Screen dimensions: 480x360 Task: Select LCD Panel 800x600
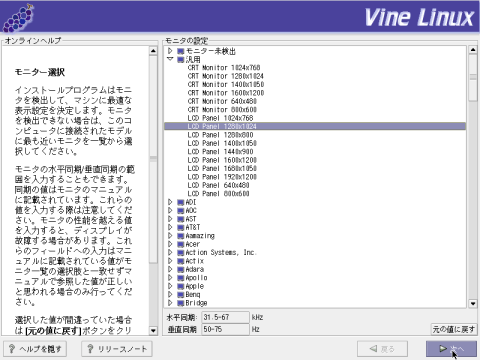pyautogui.click(x=218, y=194)
